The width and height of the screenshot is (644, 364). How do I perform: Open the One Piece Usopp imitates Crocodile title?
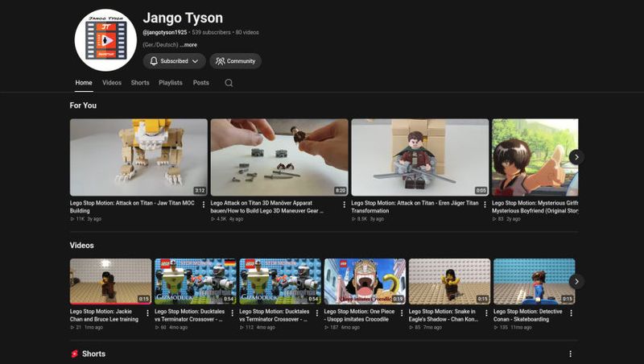[x=359, y=315]
